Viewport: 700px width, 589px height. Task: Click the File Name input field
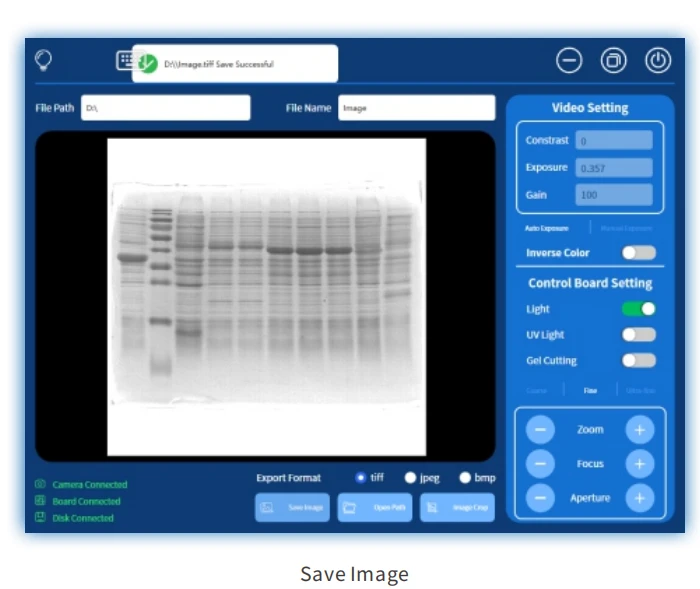point(417,108)
